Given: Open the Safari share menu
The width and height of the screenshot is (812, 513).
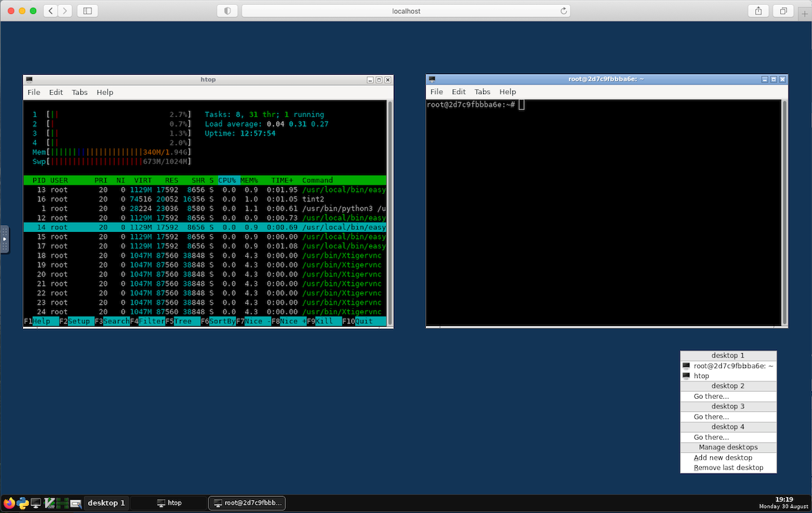Looking at the screenshot, I should (x=758, y=11).
